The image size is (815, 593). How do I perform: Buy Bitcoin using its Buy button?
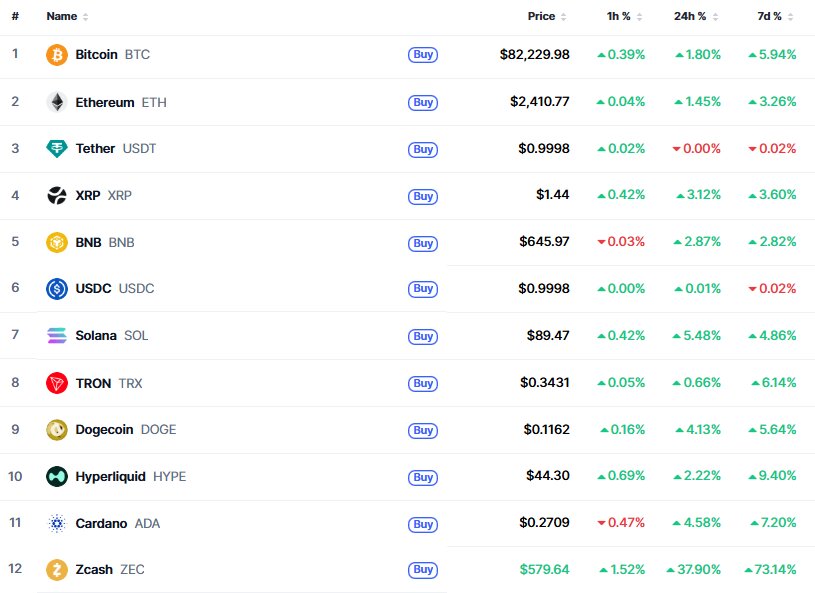click(423, 55)
